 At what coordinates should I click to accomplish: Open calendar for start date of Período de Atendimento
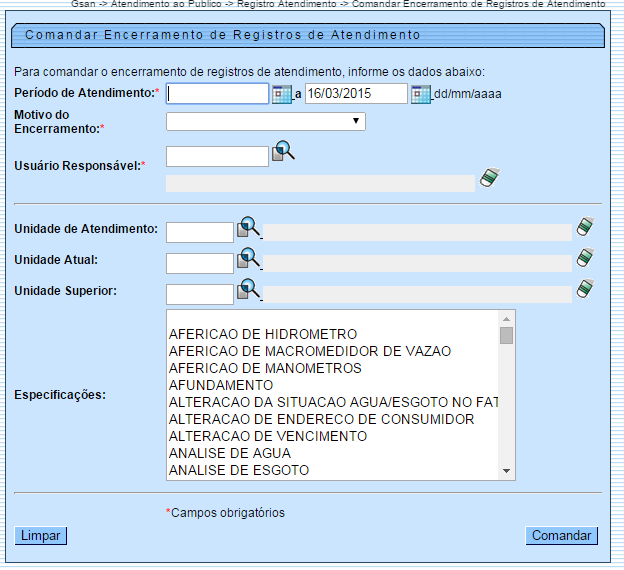[282, 95]
